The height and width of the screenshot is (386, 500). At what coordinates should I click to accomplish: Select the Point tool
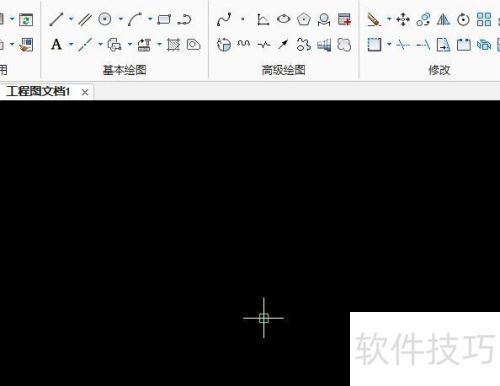click(x=243, y=19)
